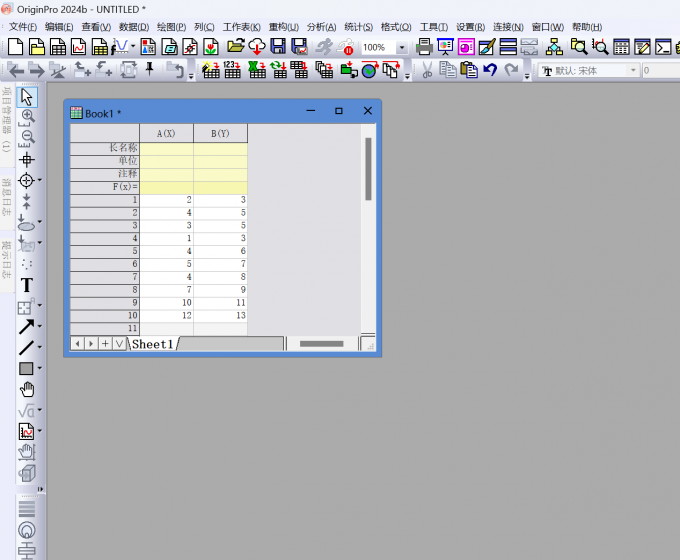The image size is (680, 560).
Task: Click the slide show of graphs icon
Action: tap(445, 47)
